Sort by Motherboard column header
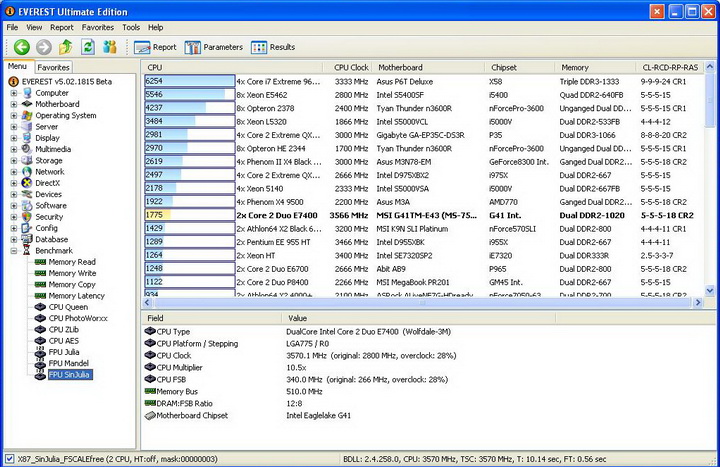Screen dimensions: 720x467 click(428, 68)
